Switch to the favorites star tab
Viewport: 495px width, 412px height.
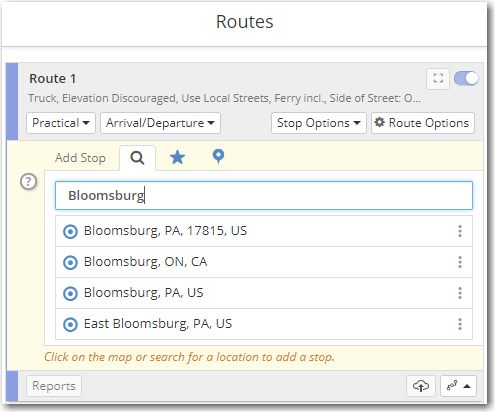coord(177,157)
